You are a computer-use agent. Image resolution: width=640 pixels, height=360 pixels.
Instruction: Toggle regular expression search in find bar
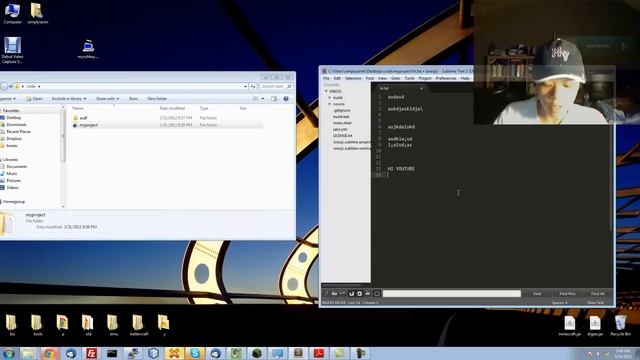coord(327,293)
